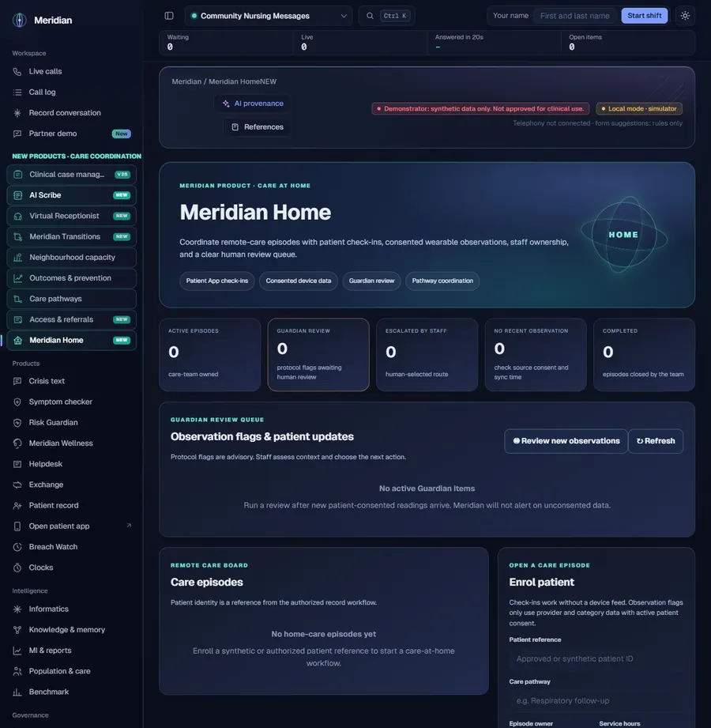Go to AI Scribe menu item
Image resolution: width=711 pixels, height=728 pixels.
[x=71, y=195]
